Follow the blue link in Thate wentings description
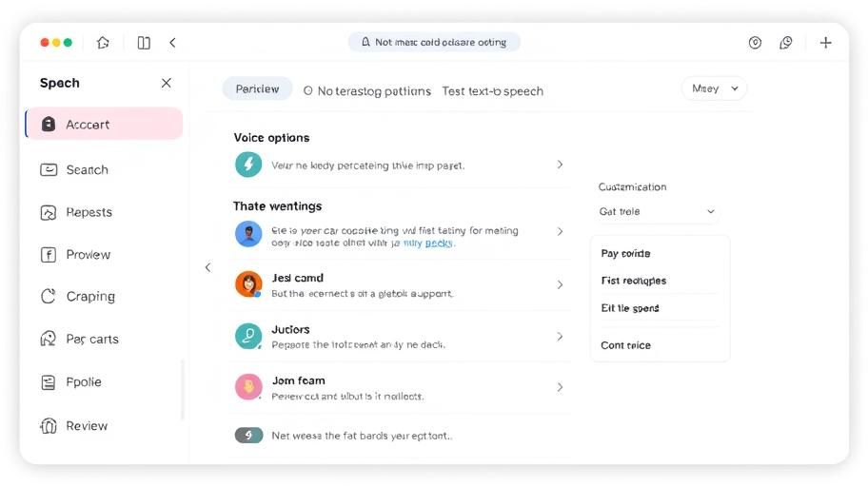The height and width of the screenshot is (487, 868). [x=428, y=243]
